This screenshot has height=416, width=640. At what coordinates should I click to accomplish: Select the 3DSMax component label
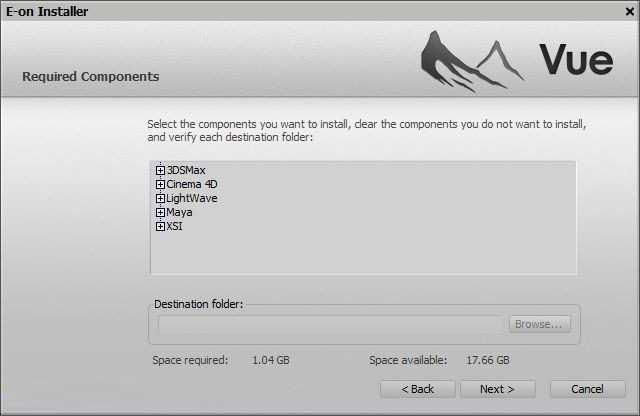(186, 170)
